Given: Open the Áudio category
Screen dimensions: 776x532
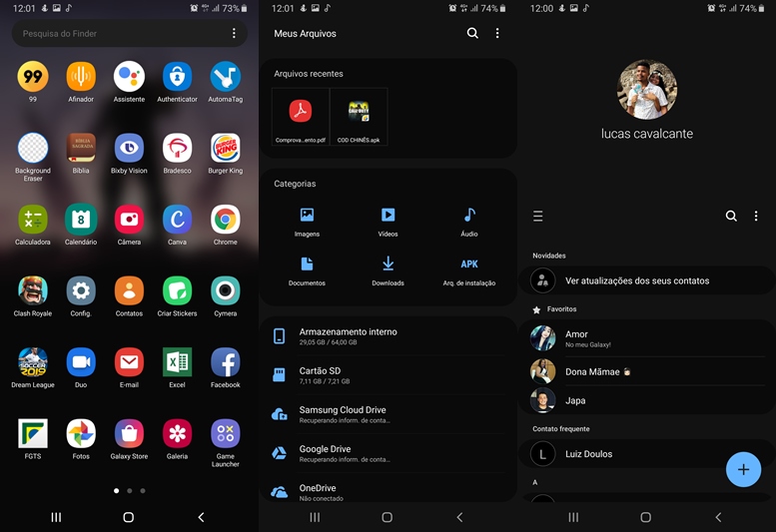Looking at the screenshot, I should tap(469, 222).
